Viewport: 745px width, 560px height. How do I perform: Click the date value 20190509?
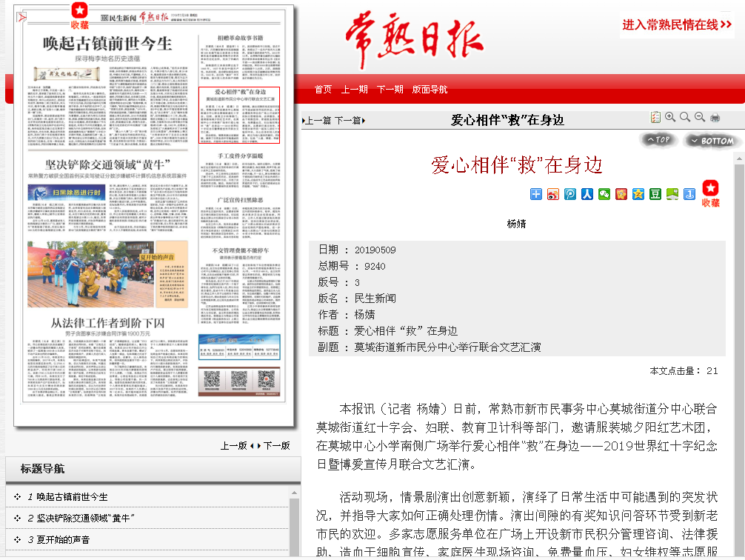[375, 250]
